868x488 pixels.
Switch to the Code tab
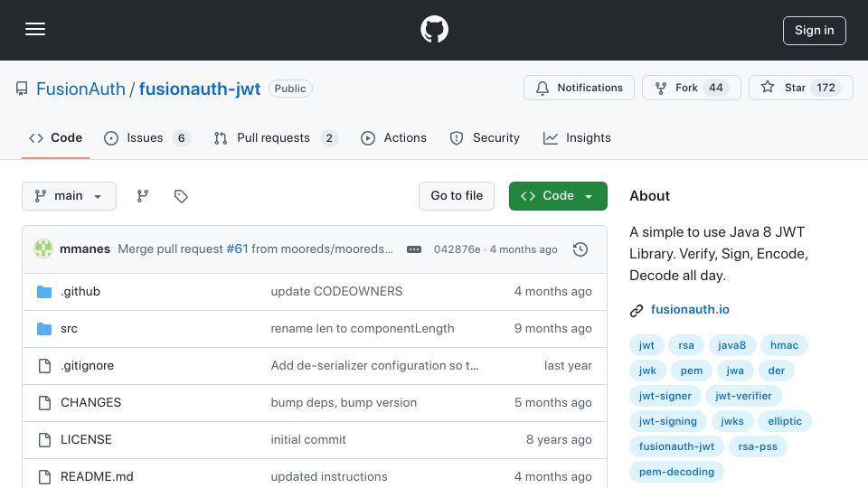(55, 137)
